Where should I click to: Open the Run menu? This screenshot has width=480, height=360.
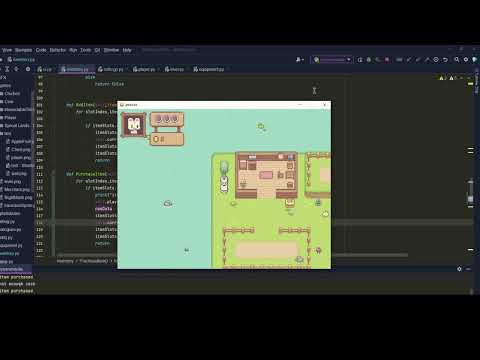coord(73,50)
